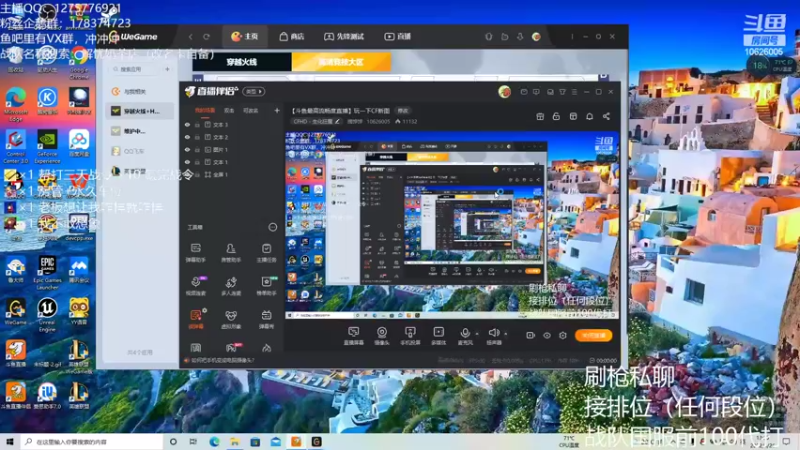Switch to 直播 tab in WeGame

click(397, 36)
